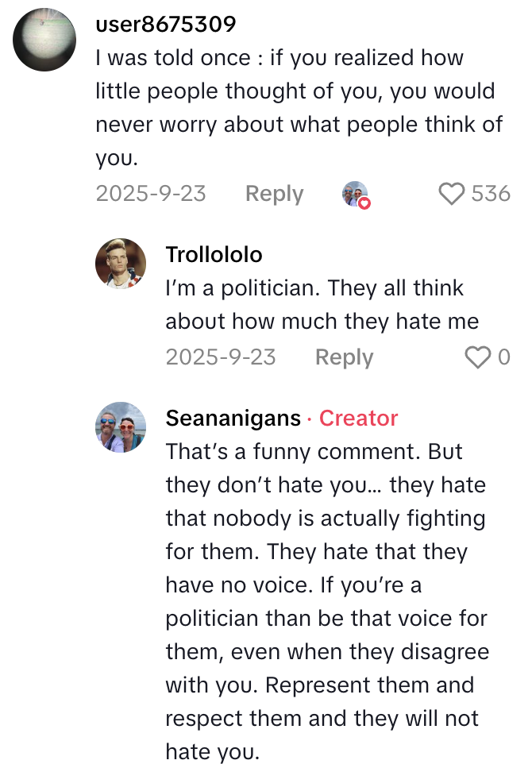Open the creator-liked badge on first comment
Screen dimensions: 532x764
pyautogui.click(x=355, y=195)
